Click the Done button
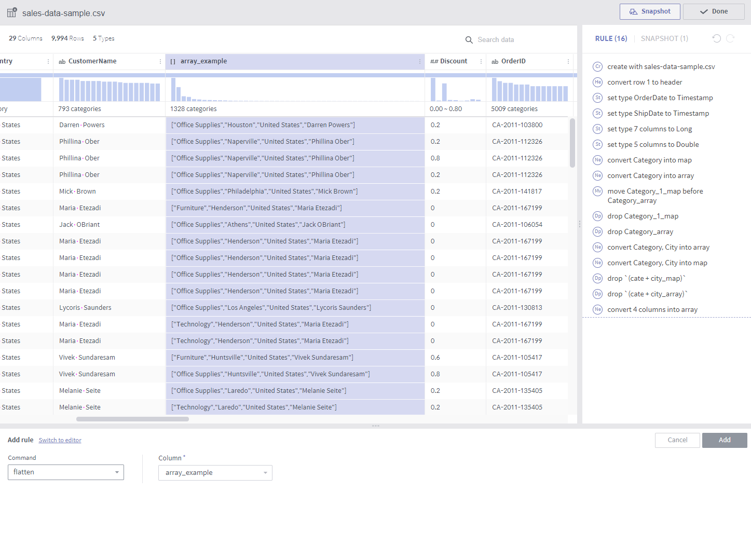751x560 pixels. pyautogui.click(x=714, y=11)
